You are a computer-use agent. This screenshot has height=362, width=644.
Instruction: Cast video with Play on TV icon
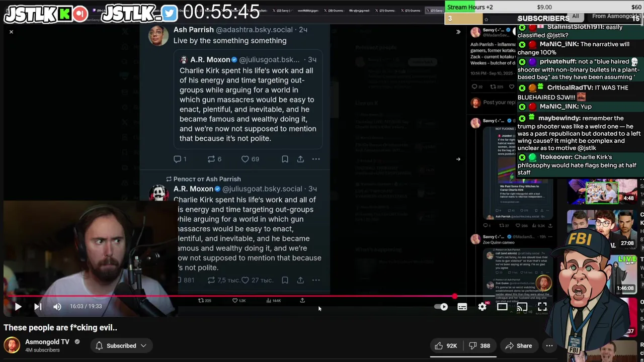(x=522, y=307)
